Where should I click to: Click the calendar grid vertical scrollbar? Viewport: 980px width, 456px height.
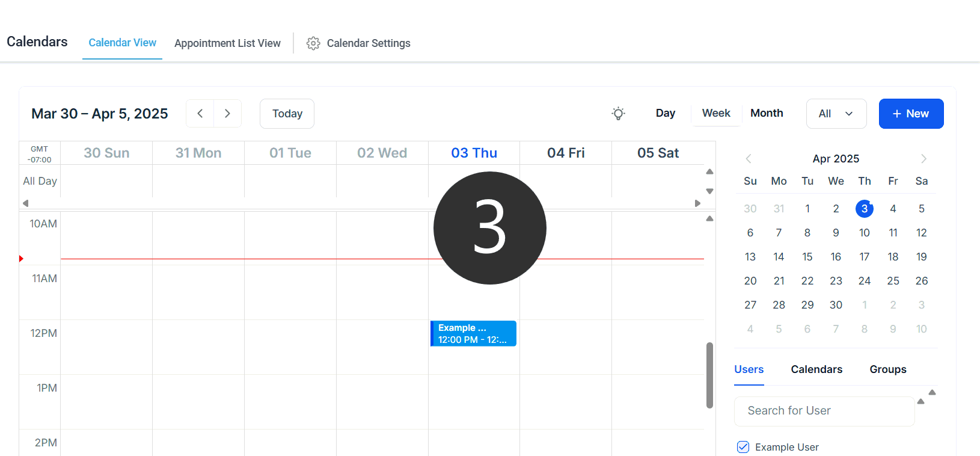(709, 375)
